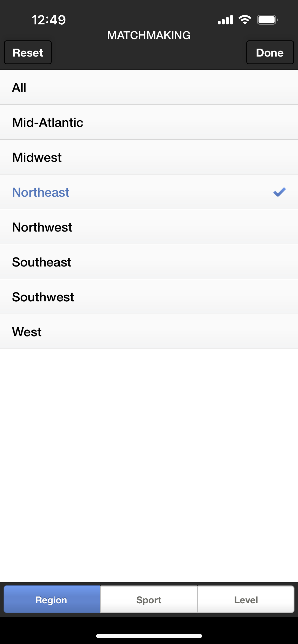
Task: Switch to the Sport tab
Action: pyautogui.click(x=149, y=599)
